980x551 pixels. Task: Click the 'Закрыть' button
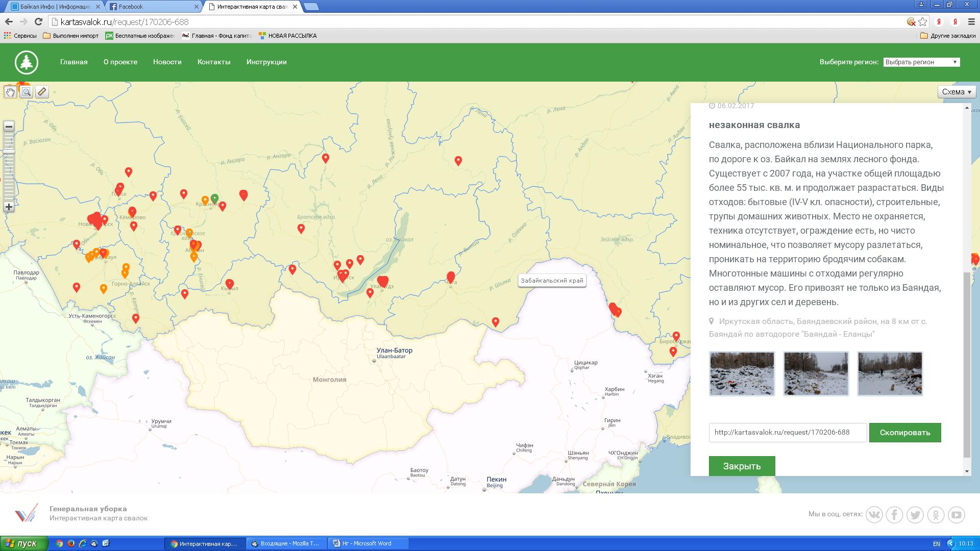point(742,466)
